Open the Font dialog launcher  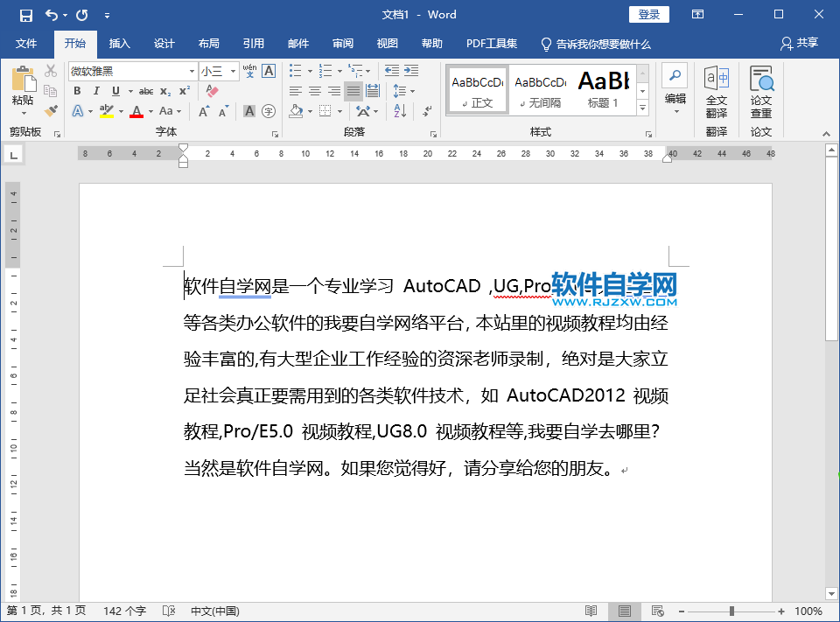[275, 134]
